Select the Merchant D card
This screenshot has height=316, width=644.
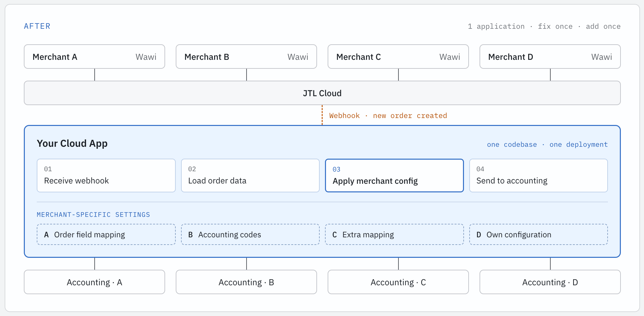(x=550, y=57)
